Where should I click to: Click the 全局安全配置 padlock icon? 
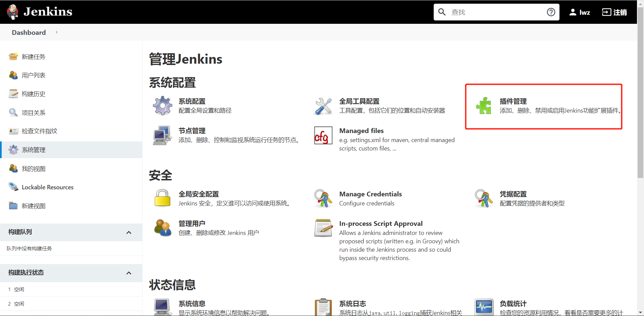click(162, 198)
